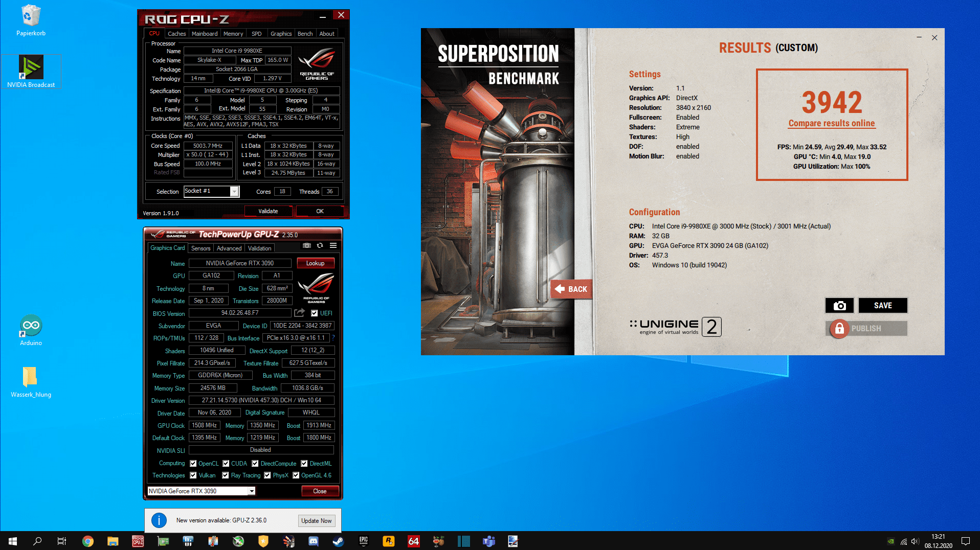Click the GPU-Z Driver Version field
The height and width of the screenshot is (550, 980).
click(x=261, y=400)
